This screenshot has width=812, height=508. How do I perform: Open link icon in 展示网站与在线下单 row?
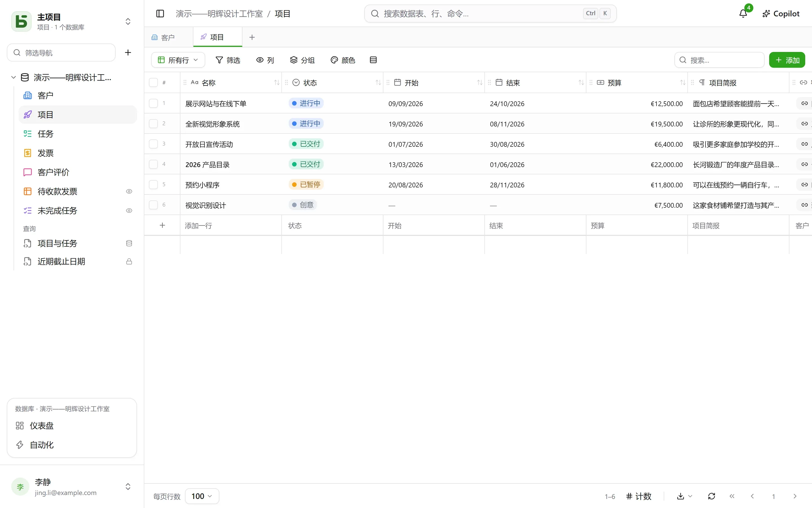click(x=804, y=104)
